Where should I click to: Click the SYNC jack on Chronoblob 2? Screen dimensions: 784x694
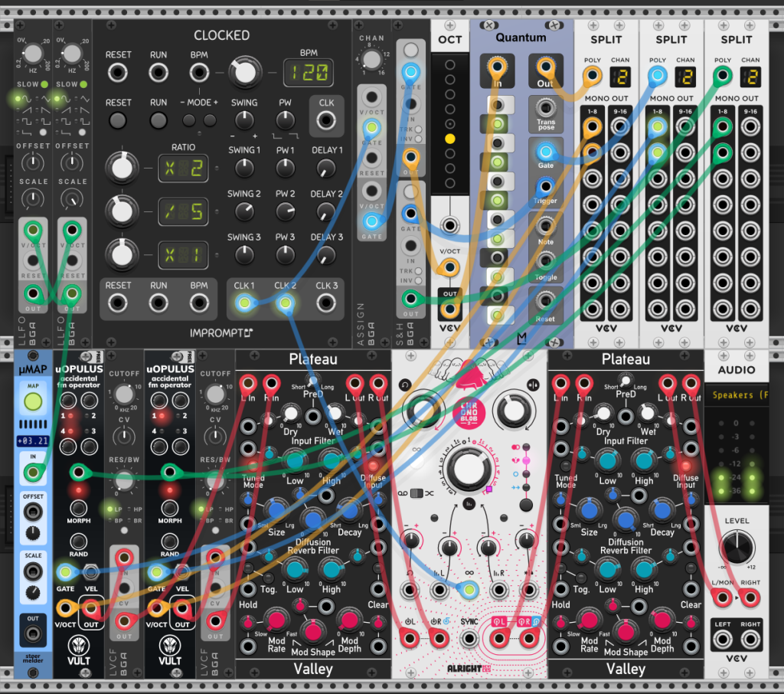tap(469, 638)
